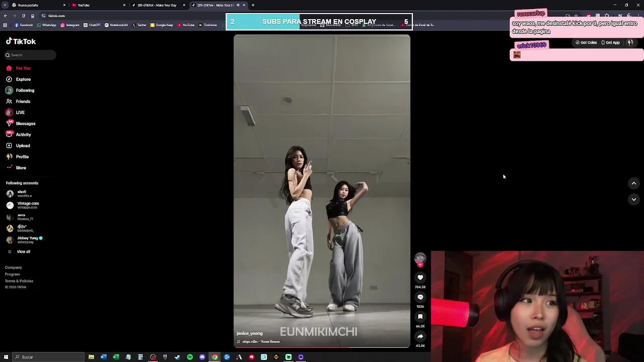Open Messages in the sidebar
The image size is (644, 362).
pyautogui.click(x=21, y=124)
